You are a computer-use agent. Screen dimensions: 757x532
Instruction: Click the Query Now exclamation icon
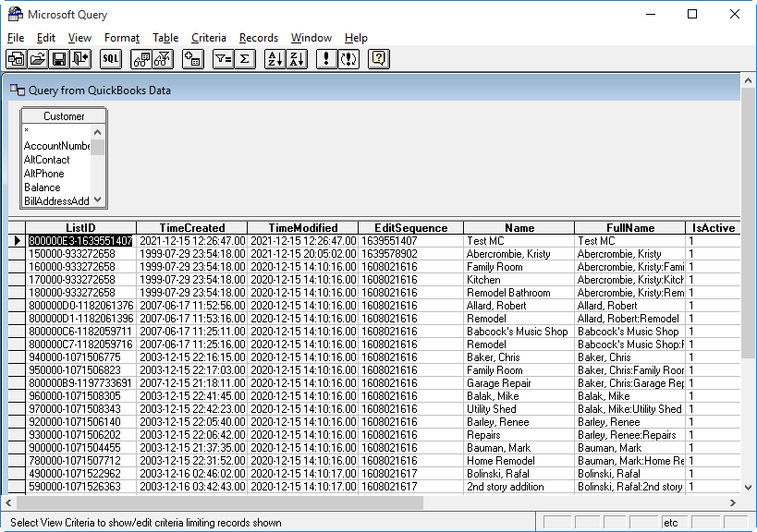coord(326,59)
